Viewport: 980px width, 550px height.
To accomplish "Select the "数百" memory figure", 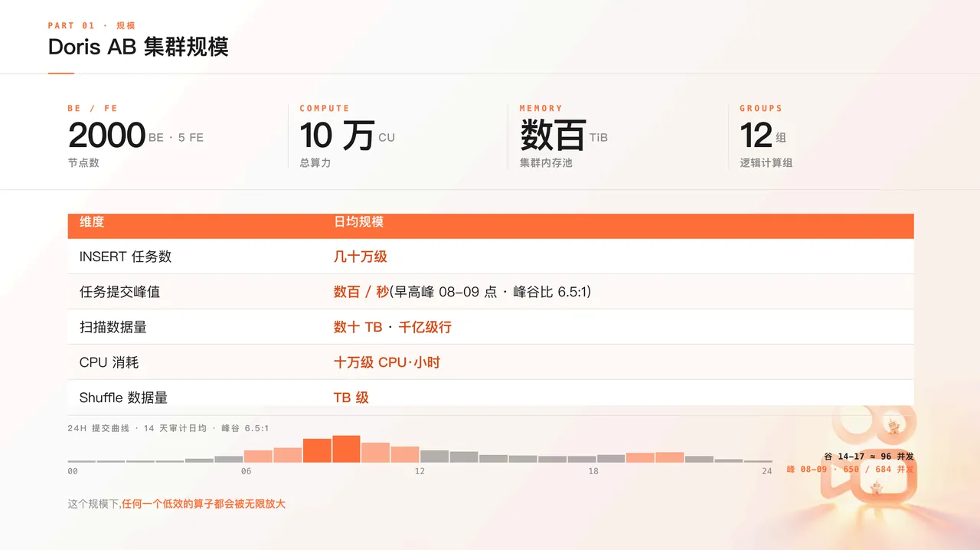I will point(554,136).
